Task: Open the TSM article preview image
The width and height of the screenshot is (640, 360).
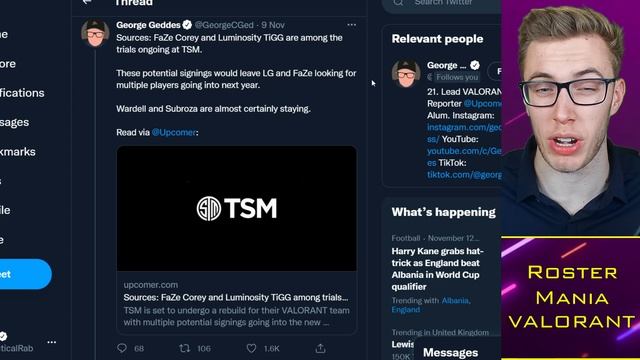Action: tap(237, 209)
